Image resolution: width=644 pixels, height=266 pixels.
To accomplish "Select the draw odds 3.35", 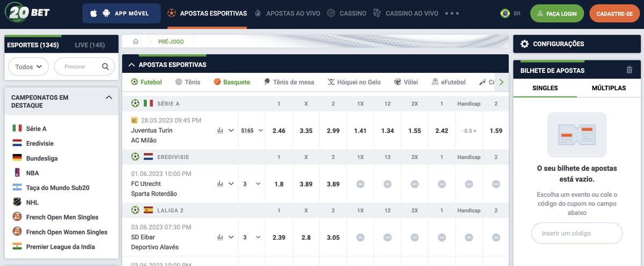I will click(x=306, y=130).
